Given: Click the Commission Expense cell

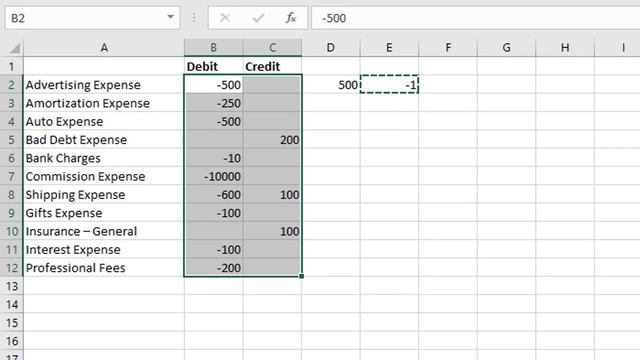Looking at the screenshot, I should [x=104, y=176].
